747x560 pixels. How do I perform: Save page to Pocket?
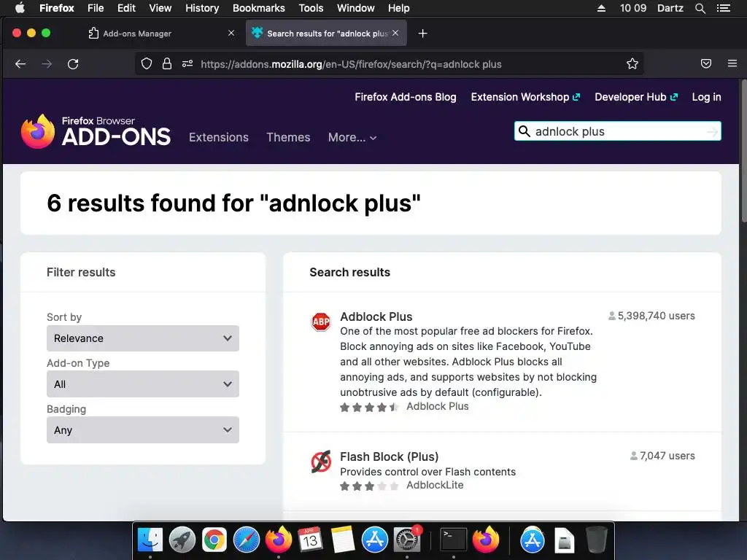[706, 64]
